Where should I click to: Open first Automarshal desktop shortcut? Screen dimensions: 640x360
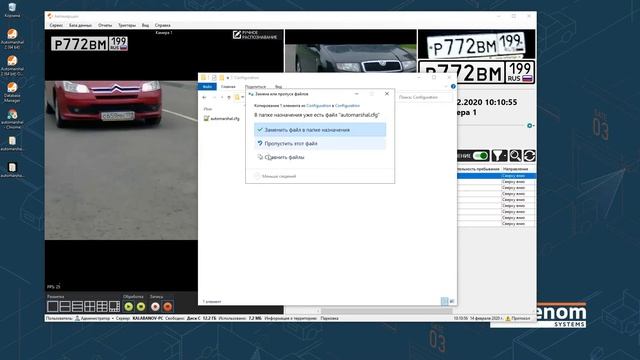pyautogui.click(x=12, y=39)
